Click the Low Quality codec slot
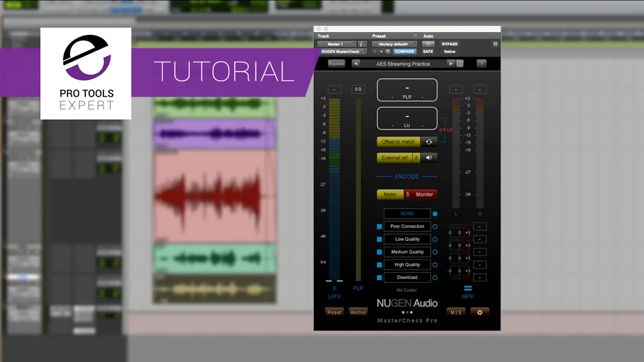Viewport: 644px width, 362px height. [x=407, y=239]
